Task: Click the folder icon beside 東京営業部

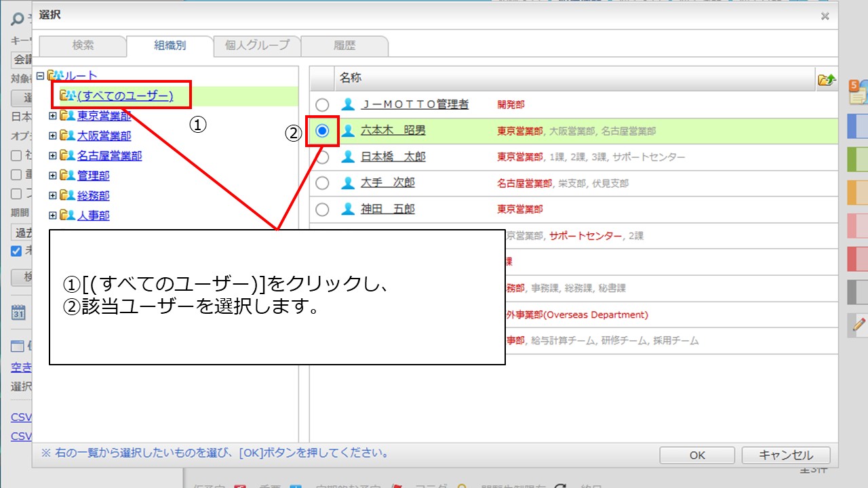Action: [x=67, y=116]
